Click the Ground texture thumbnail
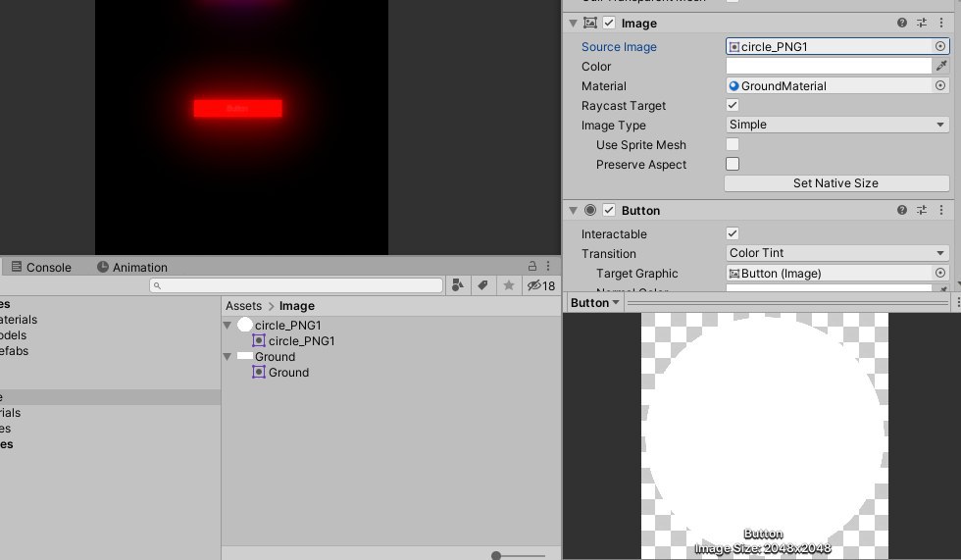 (x=244, y=356)
